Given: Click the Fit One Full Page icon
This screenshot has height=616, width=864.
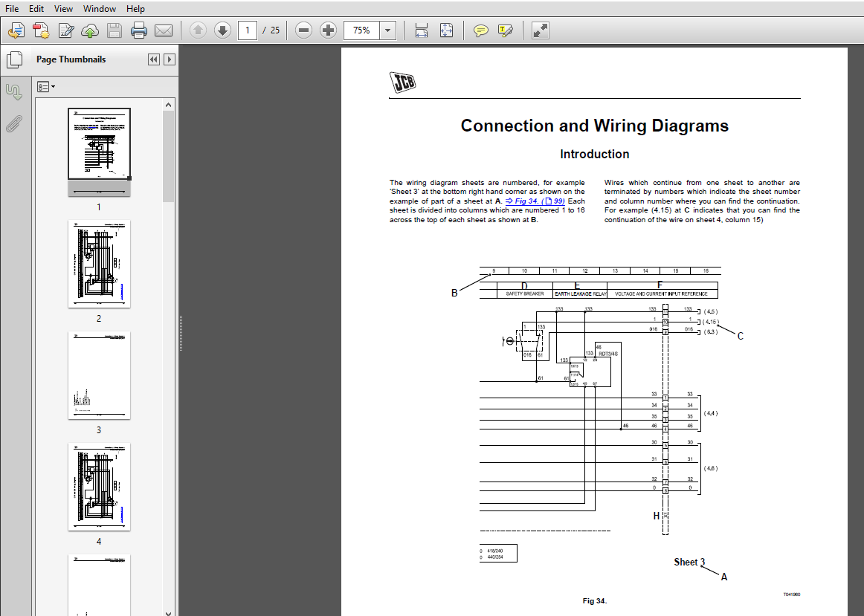Looking at the screenshot, I should (446, 30).
